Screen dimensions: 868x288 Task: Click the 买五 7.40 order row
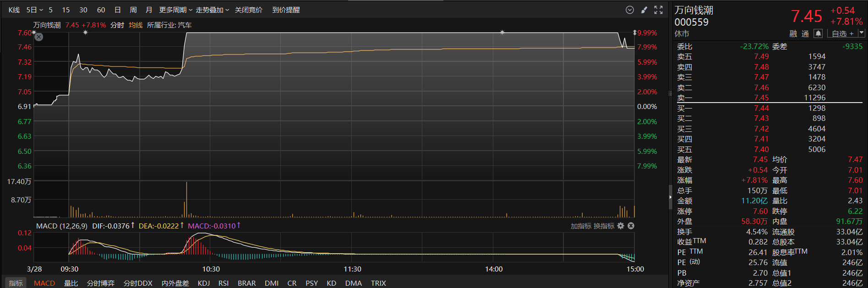tap(770, 149)
